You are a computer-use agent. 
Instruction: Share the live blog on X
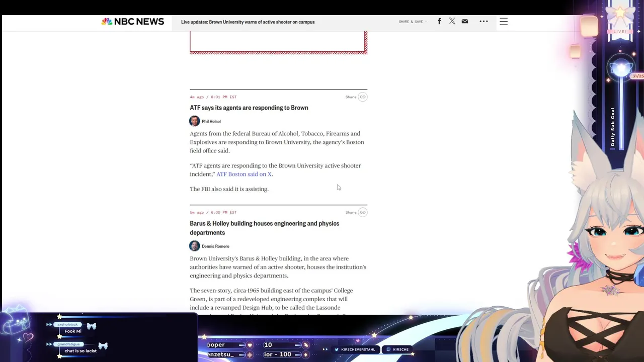(452, 21)
